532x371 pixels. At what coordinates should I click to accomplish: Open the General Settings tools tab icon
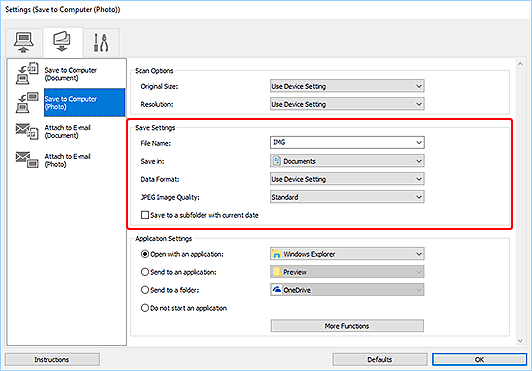pyautogui.click(x=101, y=42)
